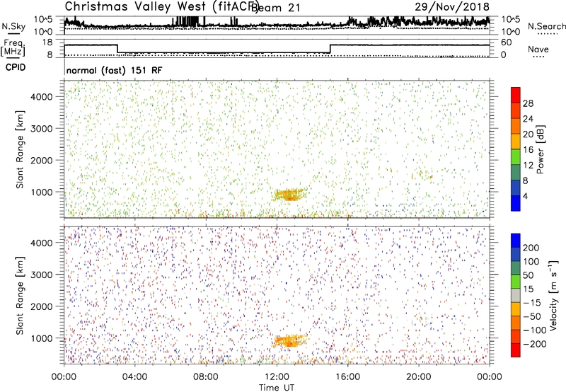Viewport: 566px width, 392px height.
Task: Click the "12:00" time axis label
Action: tap(277, 377)
